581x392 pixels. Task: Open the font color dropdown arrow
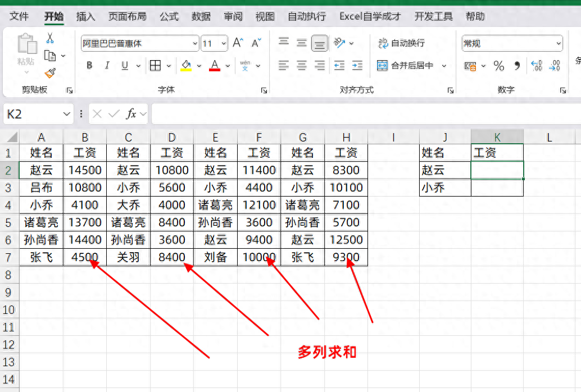click(228, 66)
